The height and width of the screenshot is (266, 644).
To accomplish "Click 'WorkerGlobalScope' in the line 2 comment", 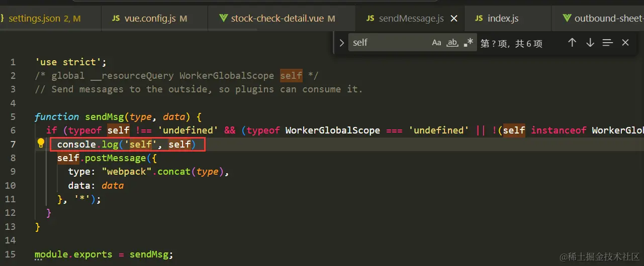I will pos(227,76).
